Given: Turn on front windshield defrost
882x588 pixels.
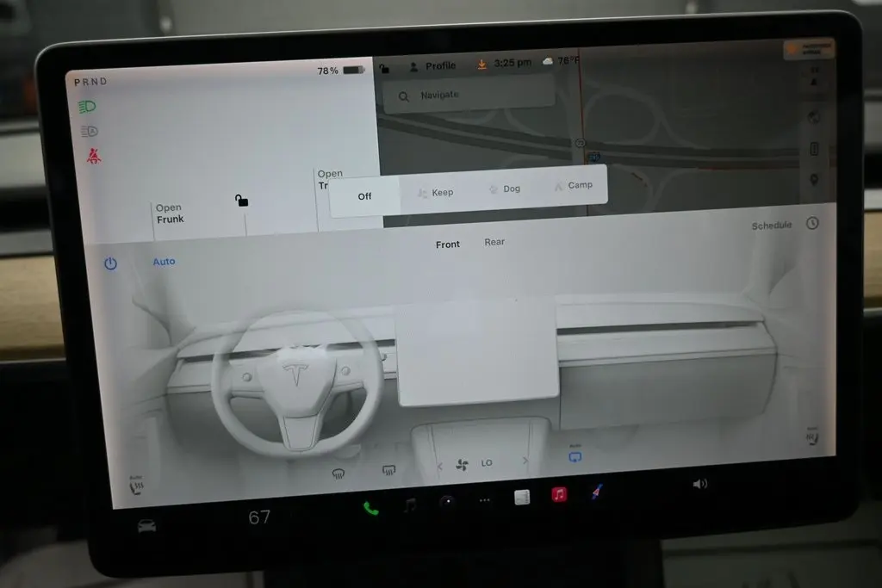Looking at the screenshot, I should point(339,472).
